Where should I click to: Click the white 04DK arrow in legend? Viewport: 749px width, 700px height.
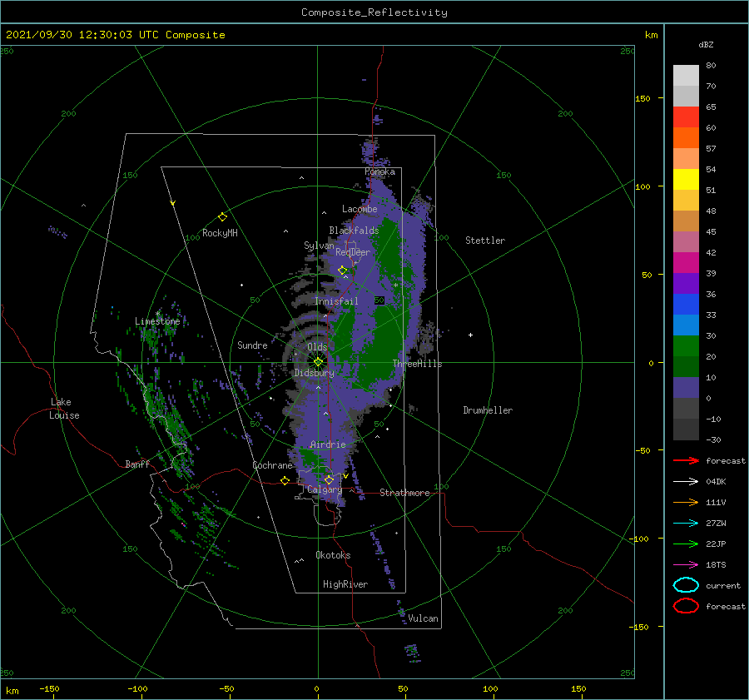click(x=686, y=481)
